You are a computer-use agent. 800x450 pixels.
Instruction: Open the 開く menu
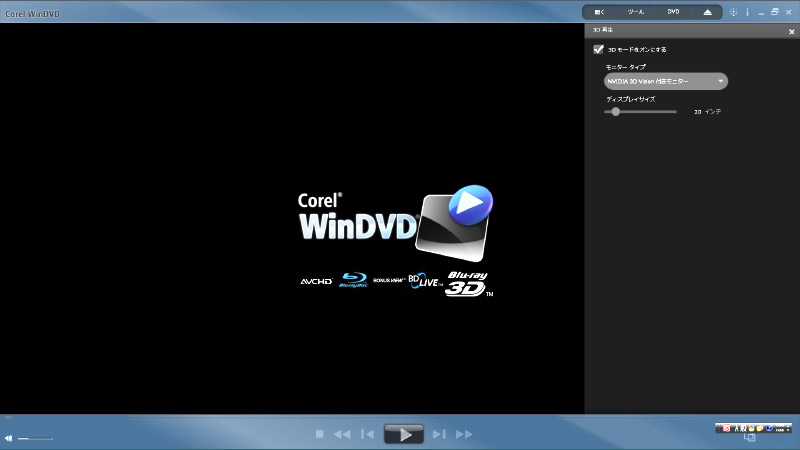coord(600,12)
